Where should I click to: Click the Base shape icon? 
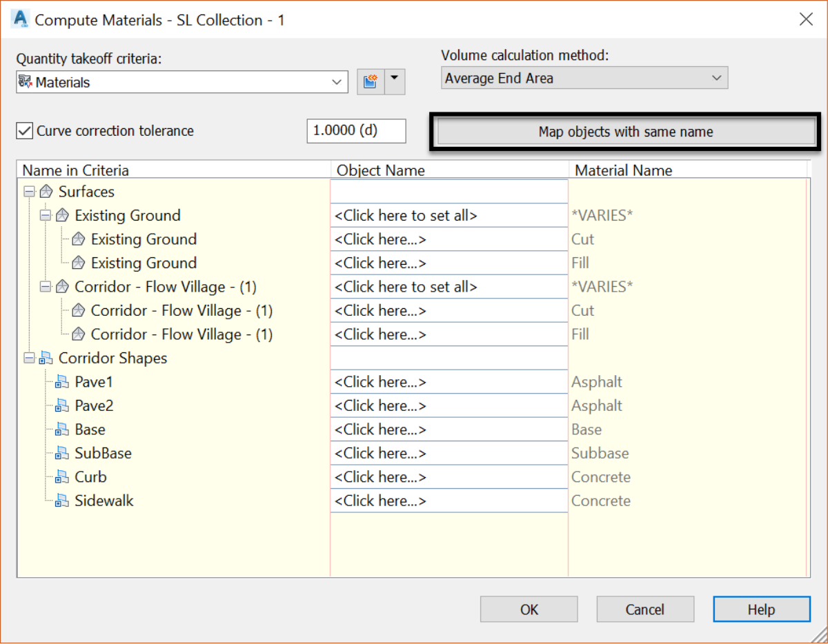(62, 430)
